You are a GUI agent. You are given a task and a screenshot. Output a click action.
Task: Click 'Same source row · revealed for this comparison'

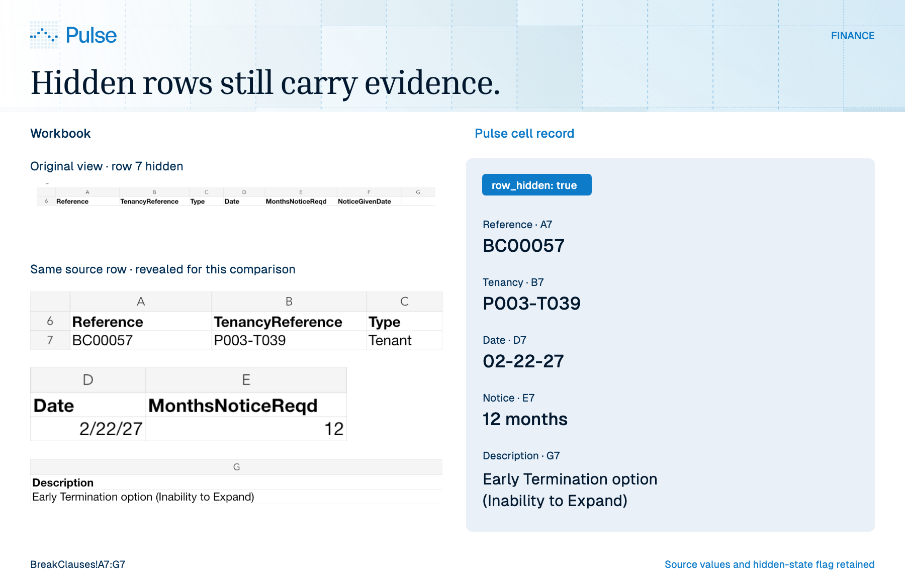(x=163, y=269)
